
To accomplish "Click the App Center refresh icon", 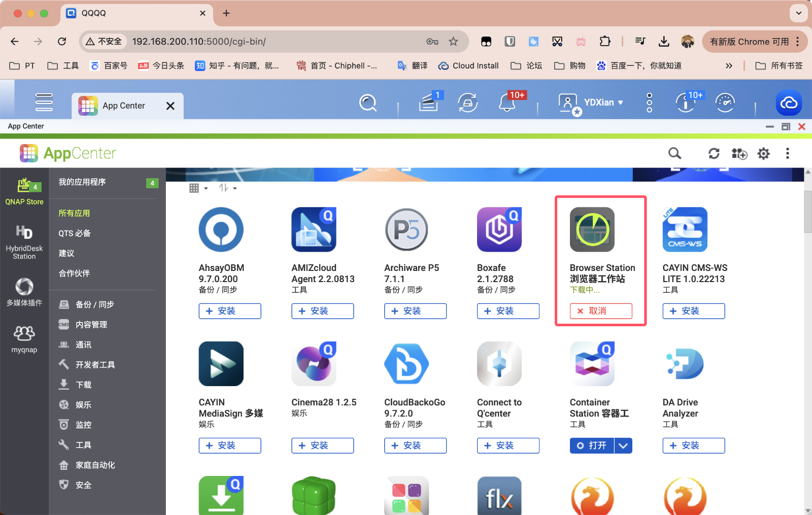I will (x=715, y=153).
